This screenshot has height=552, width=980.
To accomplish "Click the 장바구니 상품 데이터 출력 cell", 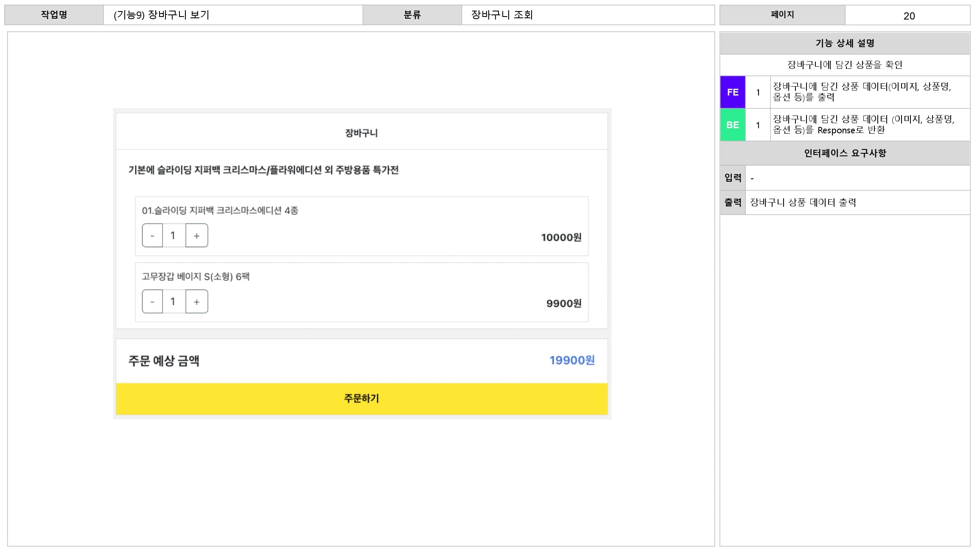I will 858,203.
